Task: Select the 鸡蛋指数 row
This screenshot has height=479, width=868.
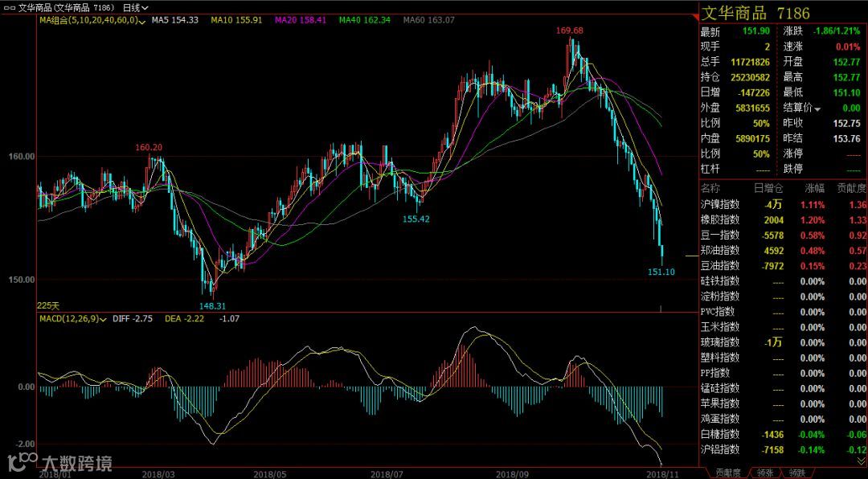Action: (x=783, y=420)
